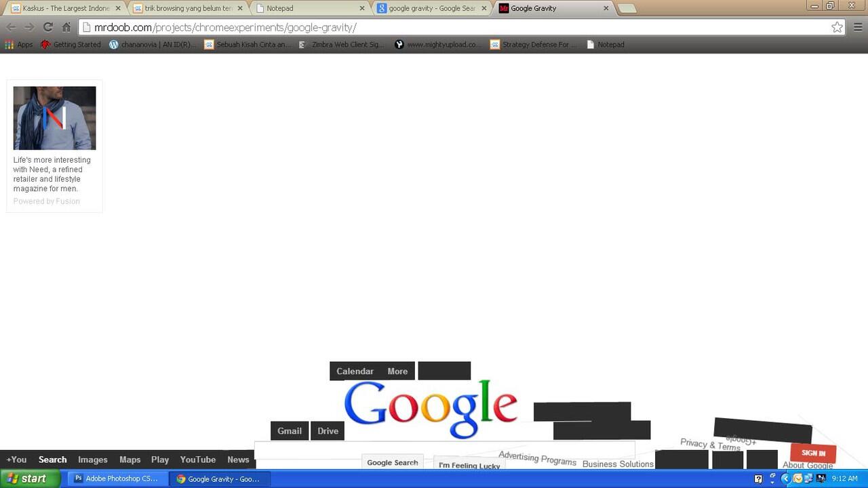Click the browser forward arrow
868x488 pixels.
29,27
